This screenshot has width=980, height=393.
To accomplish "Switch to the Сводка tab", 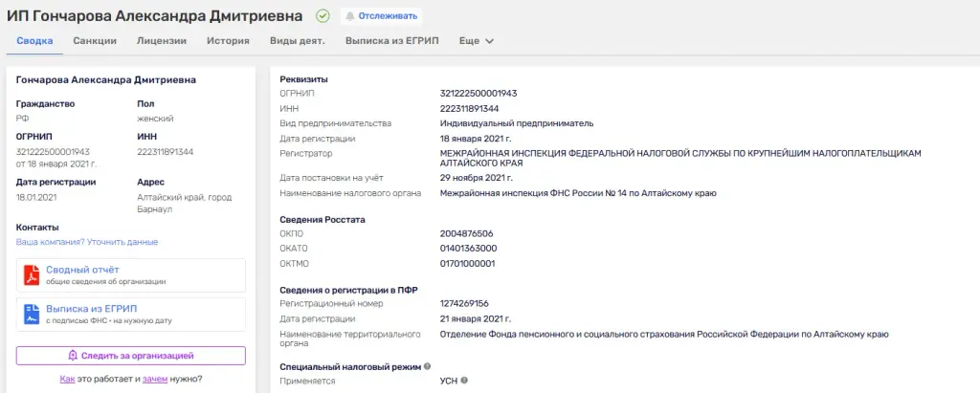I will point(34,41).
